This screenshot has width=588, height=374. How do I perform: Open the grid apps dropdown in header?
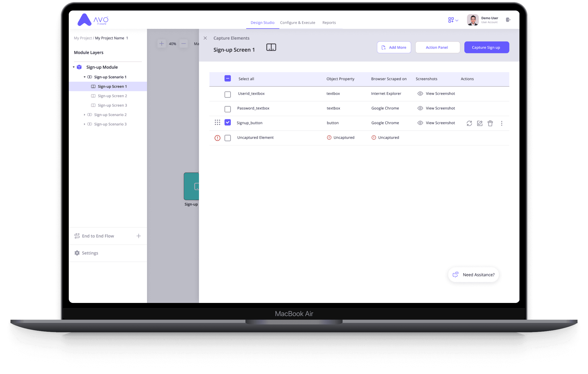tap(453, 20)
